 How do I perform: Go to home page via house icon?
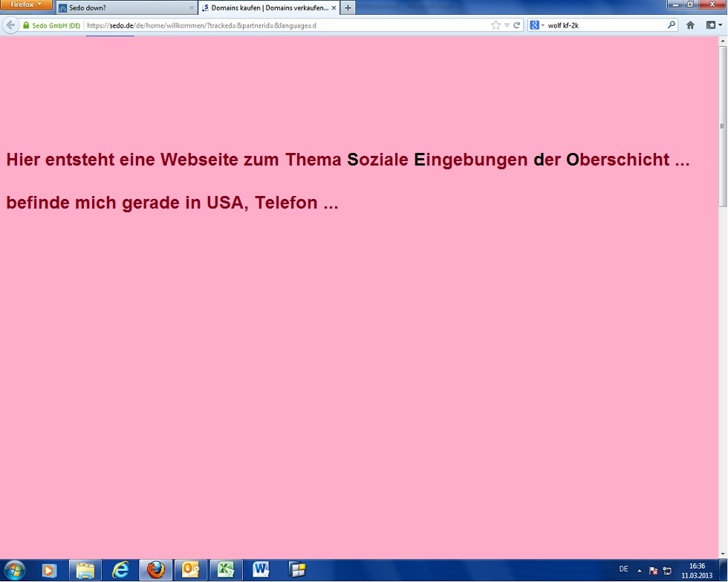point(690,25)
